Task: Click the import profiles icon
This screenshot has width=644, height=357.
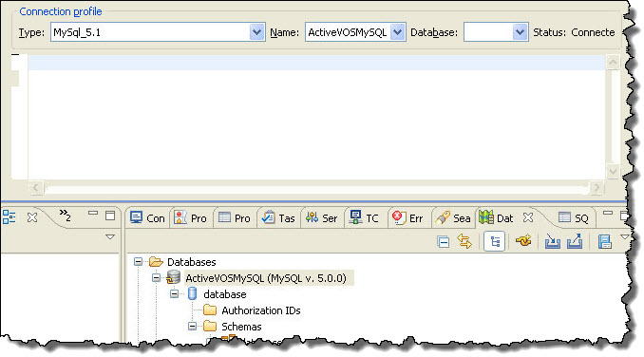Action: coord(553,242)
